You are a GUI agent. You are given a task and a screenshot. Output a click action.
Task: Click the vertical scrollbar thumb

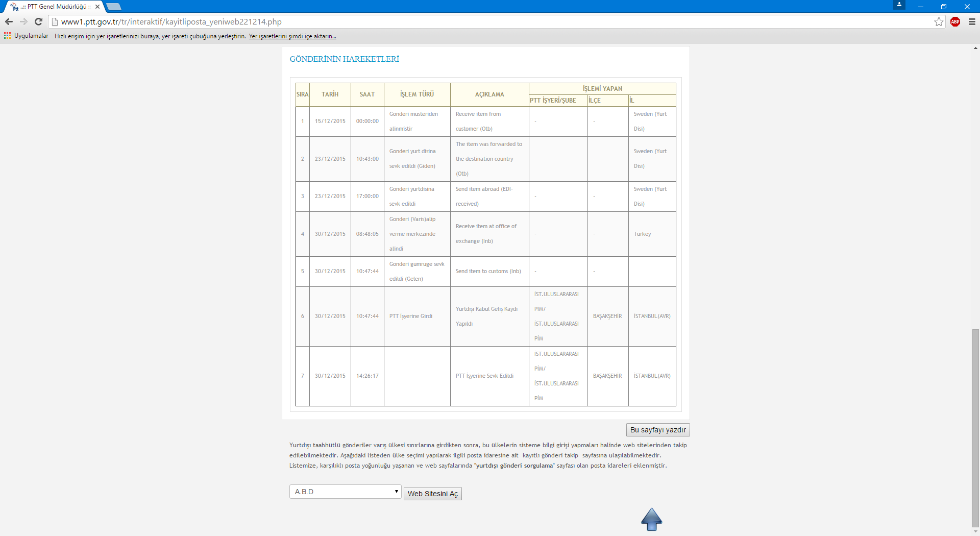click(x=975, y=429)
